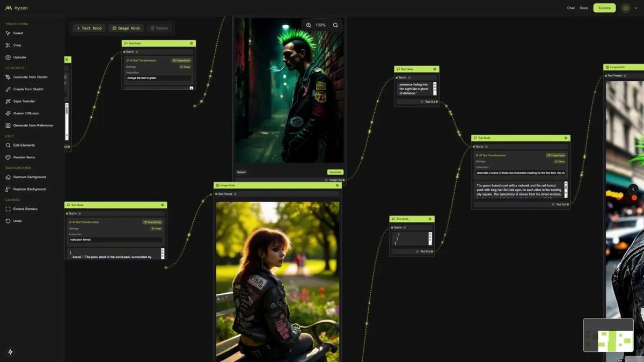Viewport: 644px width, 362px height.
Task: Open the Recolor Items tool
Action: point(20,157)
